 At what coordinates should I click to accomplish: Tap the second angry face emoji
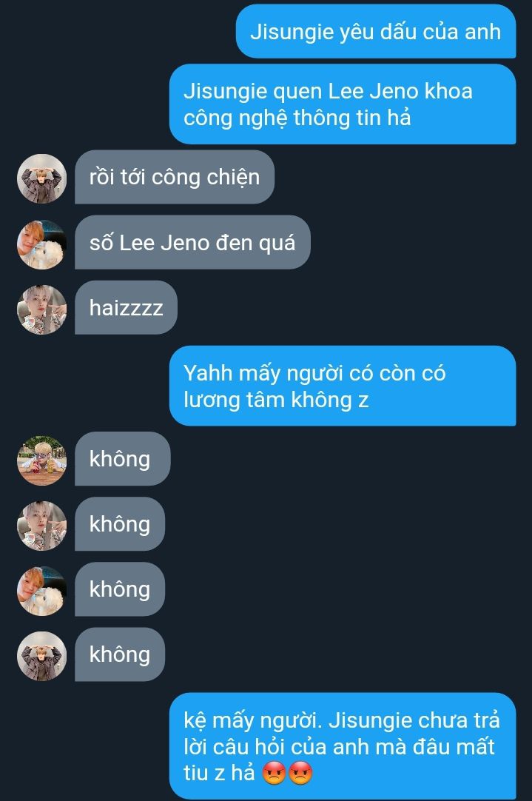[300, 773]
